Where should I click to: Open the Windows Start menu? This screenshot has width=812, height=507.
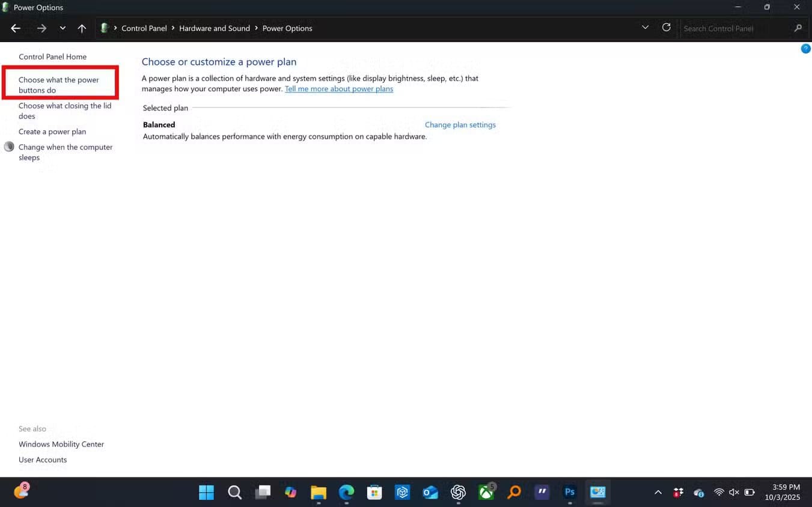click(x=206, y=492)
